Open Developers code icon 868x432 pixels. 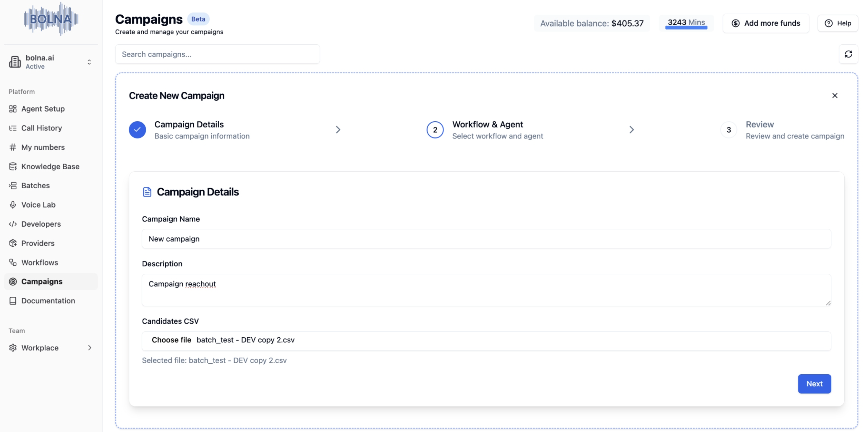click(13, 224)
